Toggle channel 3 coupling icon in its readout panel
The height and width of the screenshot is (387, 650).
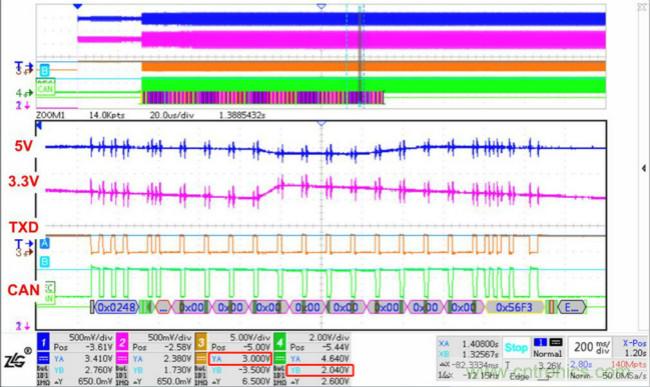pyautogui.click(x=201, y=358)
